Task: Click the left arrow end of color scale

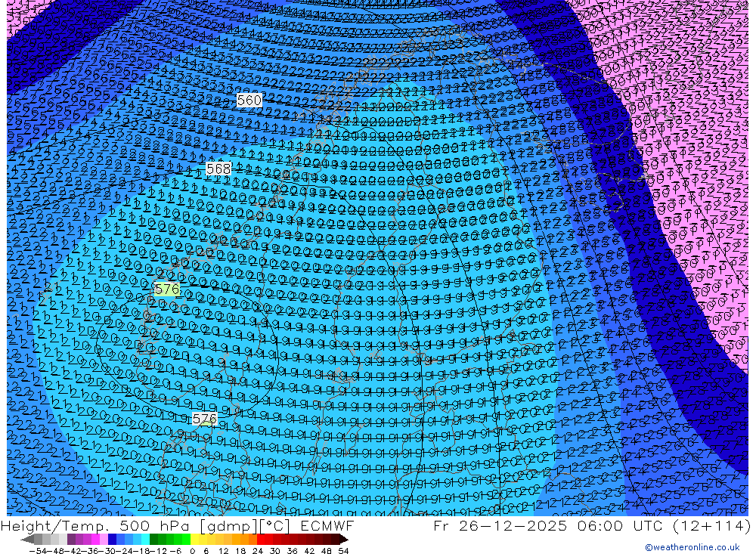Action: point(27,539)
